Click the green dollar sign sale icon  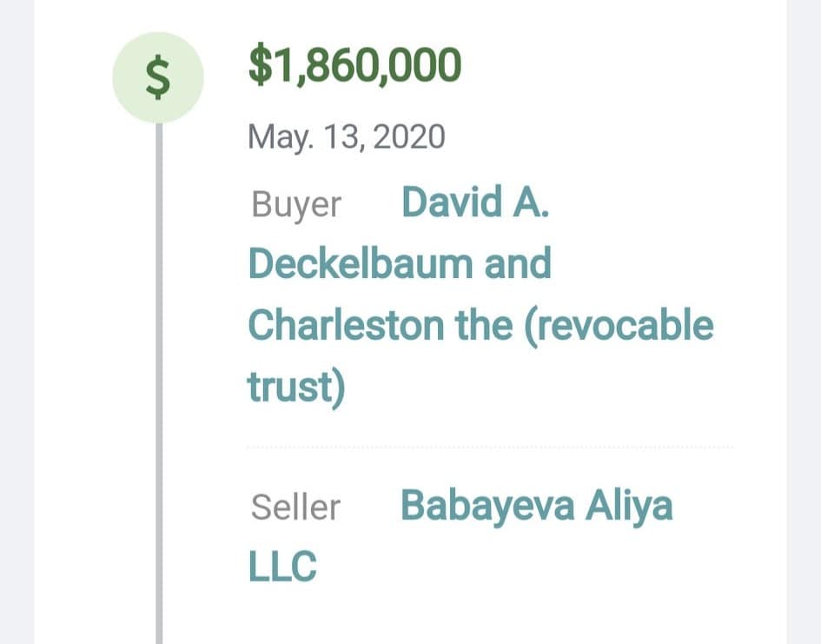[158, 78]
